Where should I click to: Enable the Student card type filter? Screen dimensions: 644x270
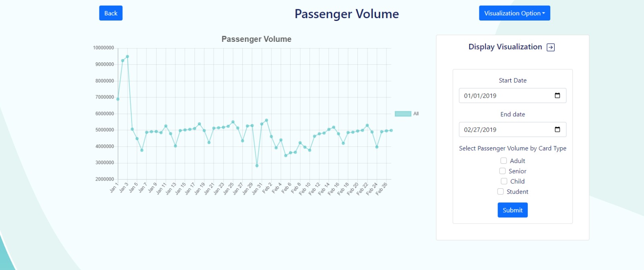tap(500, 192)
